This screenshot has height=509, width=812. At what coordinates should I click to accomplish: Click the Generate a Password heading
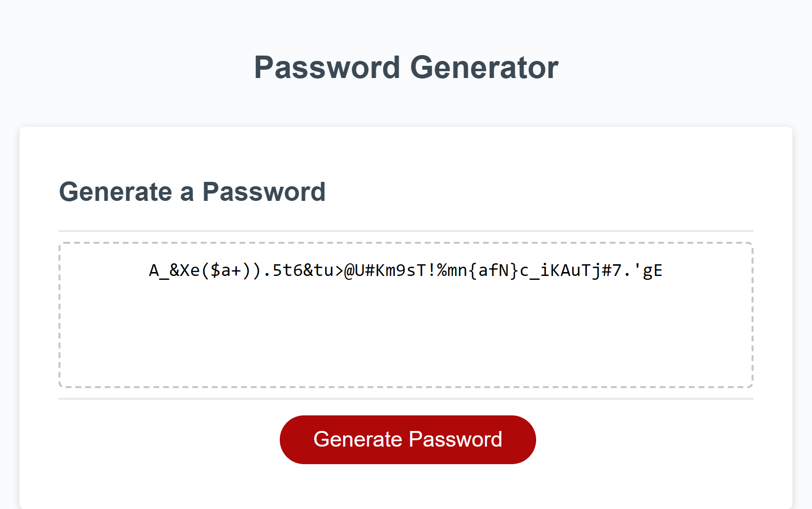click(x=193, y=192)
